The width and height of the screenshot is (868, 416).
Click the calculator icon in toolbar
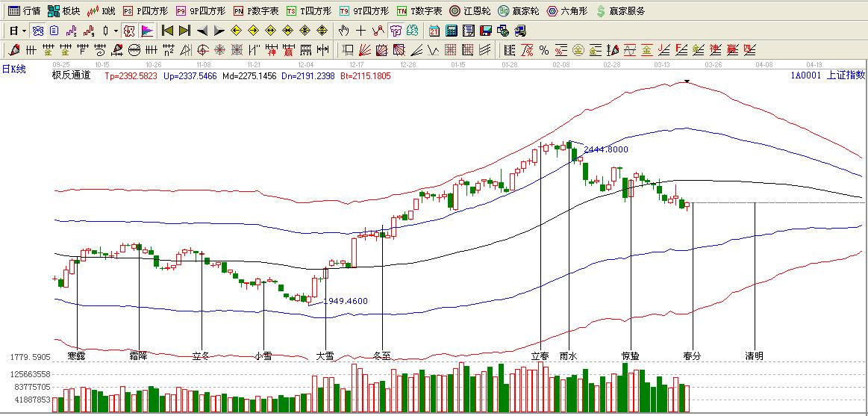452,31
